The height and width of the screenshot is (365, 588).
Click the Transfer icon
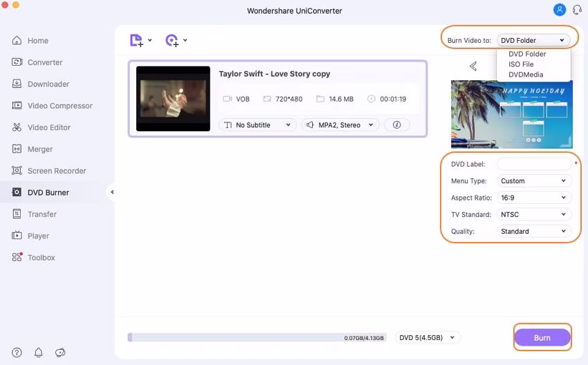(x=17, y=214)
